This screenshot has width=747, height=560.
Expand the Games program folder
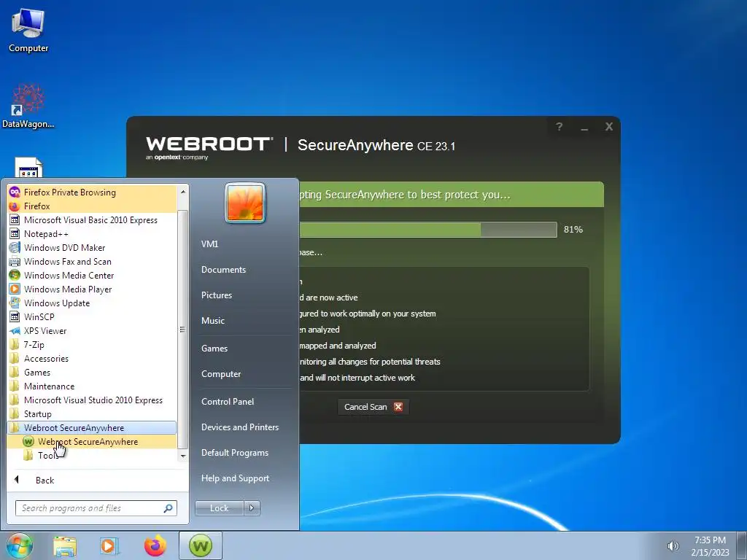[x=91, y=373]
